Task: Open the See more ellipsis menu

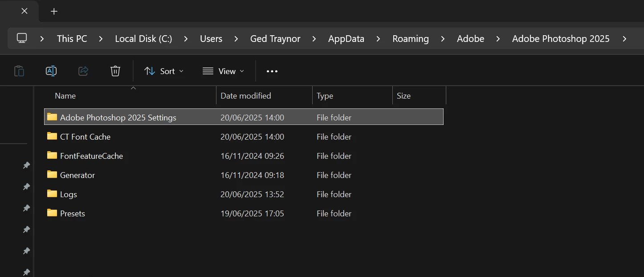Action: [x=272, y=71]
